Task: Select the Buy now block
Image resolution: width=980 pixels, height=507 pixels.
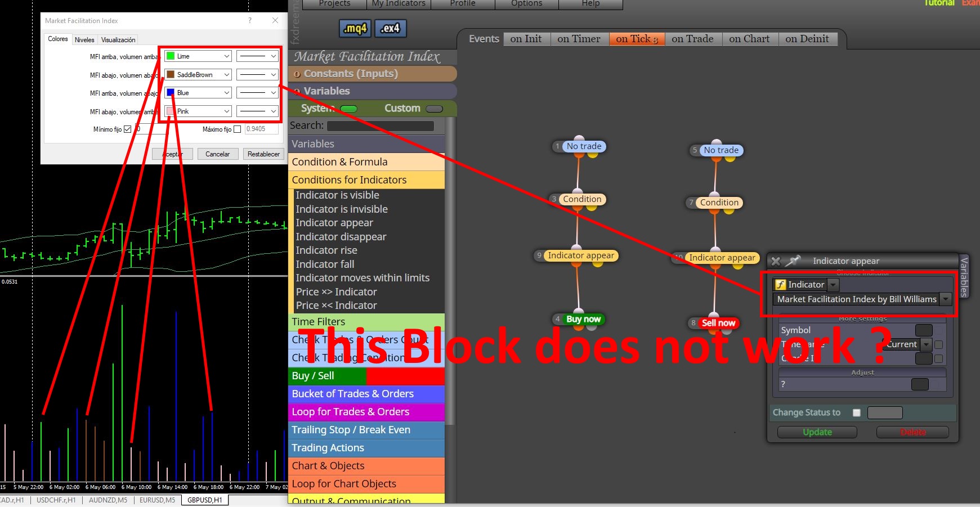Action: pyautogui.click(x=583, y=319)
